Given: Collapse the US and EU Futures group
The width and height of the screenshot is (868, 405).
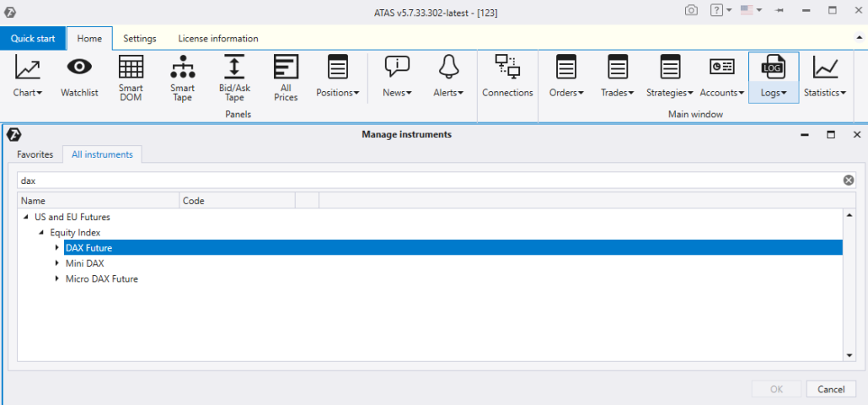Looking at the screenshot, I should [26, 217].
